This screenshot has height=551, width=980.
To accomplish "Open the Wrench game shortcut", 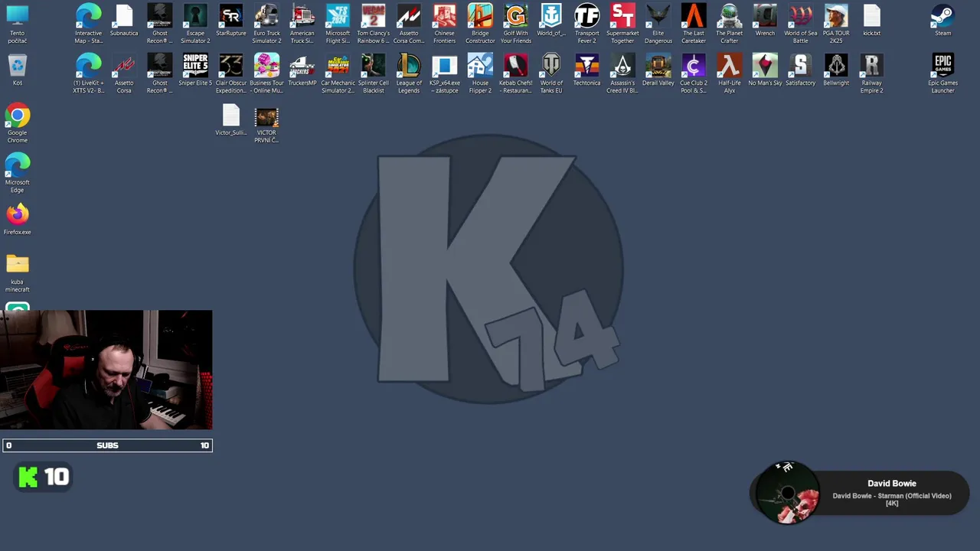I will point(765,21).
